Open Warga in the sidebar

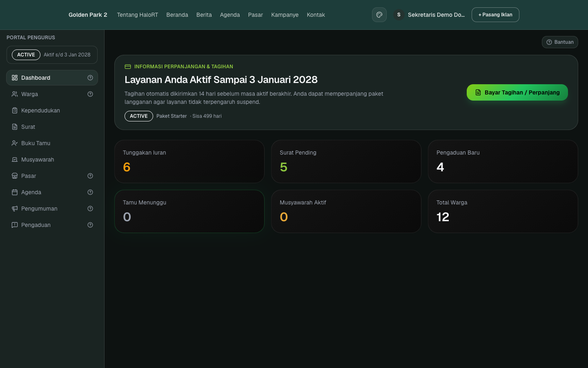pos(52,94)
